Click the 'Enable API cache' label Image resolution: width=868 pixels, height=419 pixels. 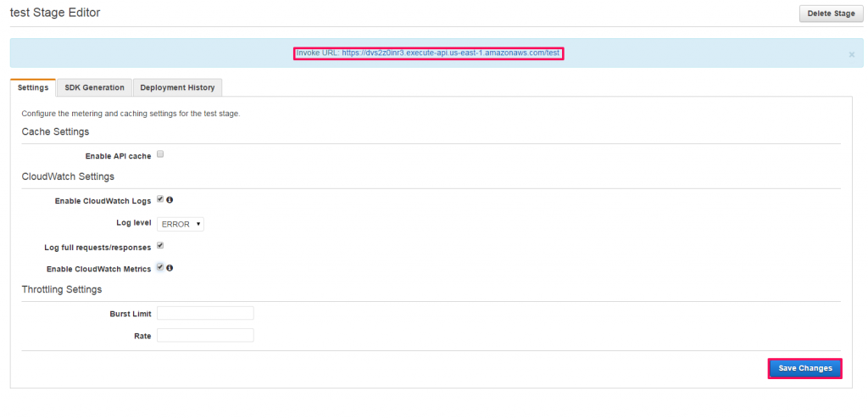click(118, 156)
